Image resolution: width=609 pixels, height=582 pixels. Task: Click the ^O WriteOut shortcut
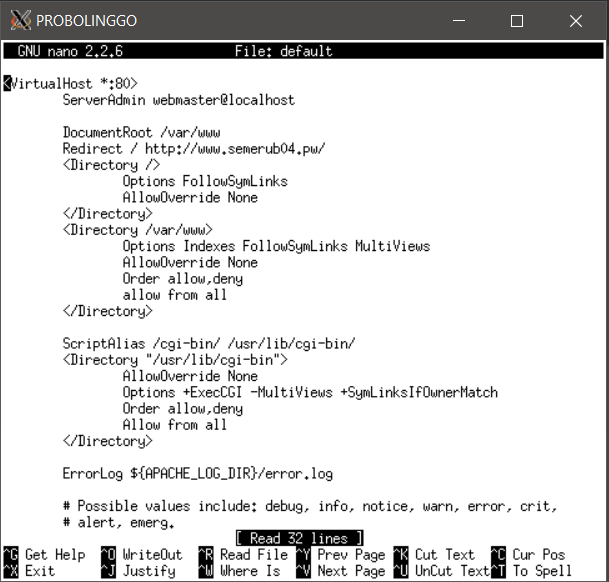click(x=142, y=554)
